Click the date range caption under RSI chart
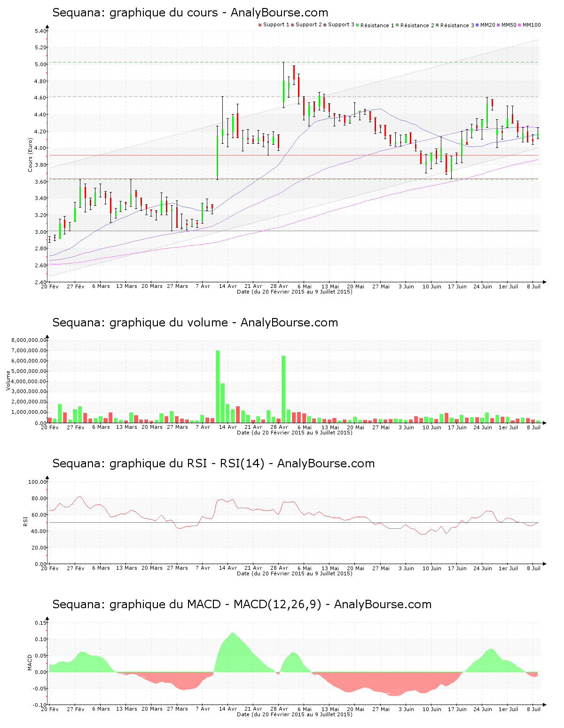 pos(295,573)
